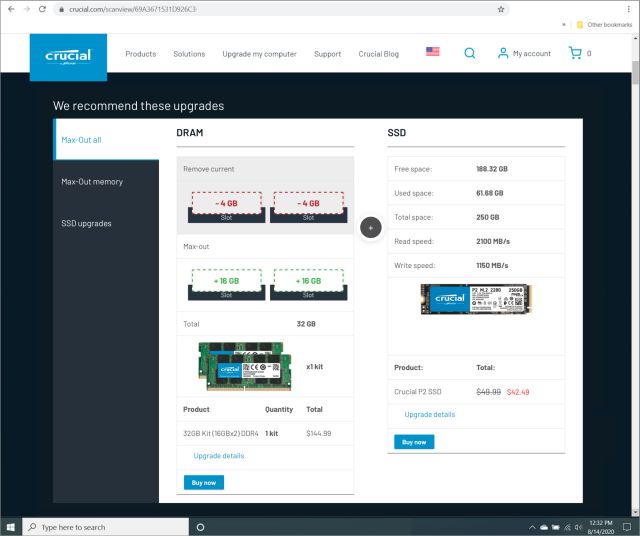Bookmark page with the star icon

pos(501,9)
